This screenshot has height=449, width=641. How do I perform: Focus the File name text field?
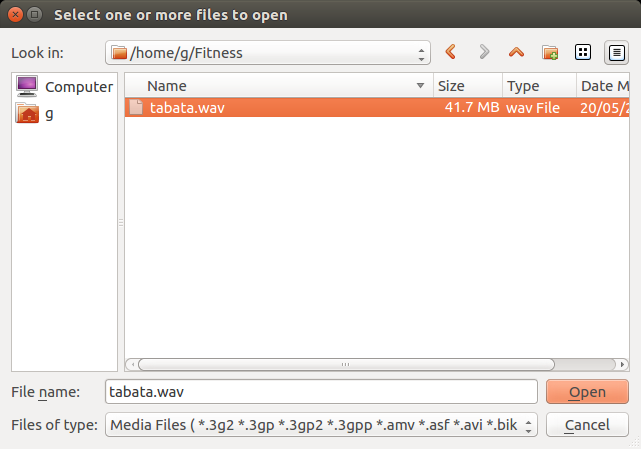pyautogui.click(x=320, y=391)
